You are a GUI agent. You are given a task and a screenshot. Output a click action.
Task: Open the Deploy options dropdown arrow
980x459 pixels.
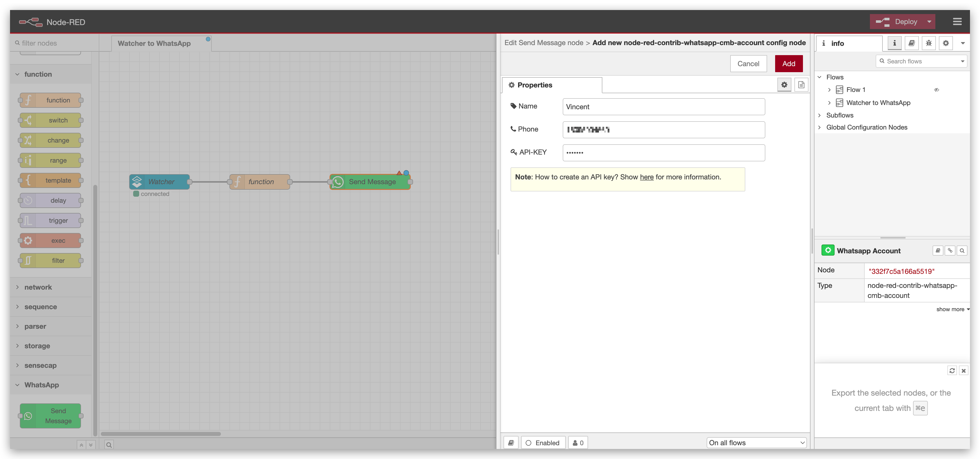click(929, 22)
